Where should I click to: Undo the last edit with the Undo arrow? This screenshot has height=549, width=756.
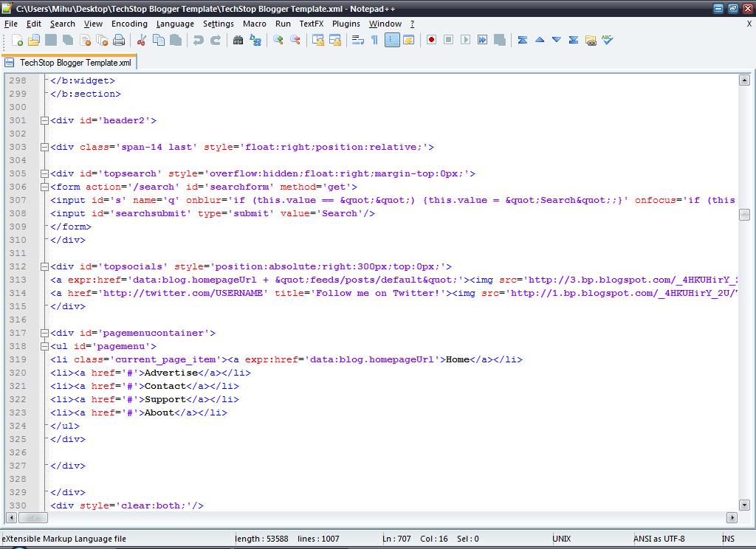[198, 41]
